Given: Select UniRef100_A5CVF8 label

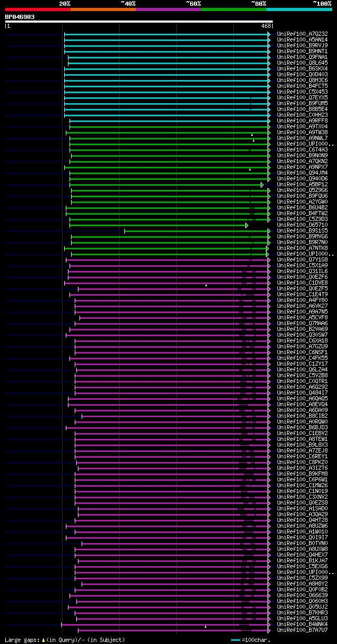Looking at the screenshot, I should click(x=302, y=318).
